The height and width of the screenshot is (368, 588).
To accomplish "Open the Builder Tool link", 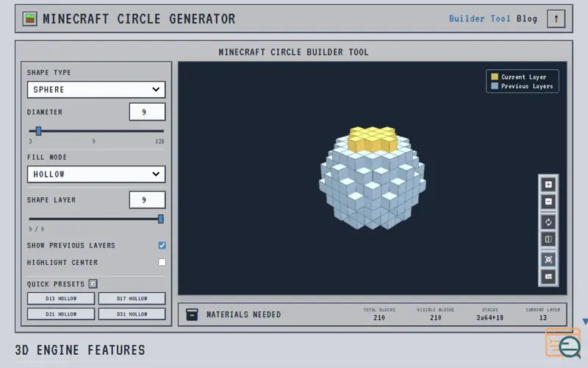I will click(480, 18).
